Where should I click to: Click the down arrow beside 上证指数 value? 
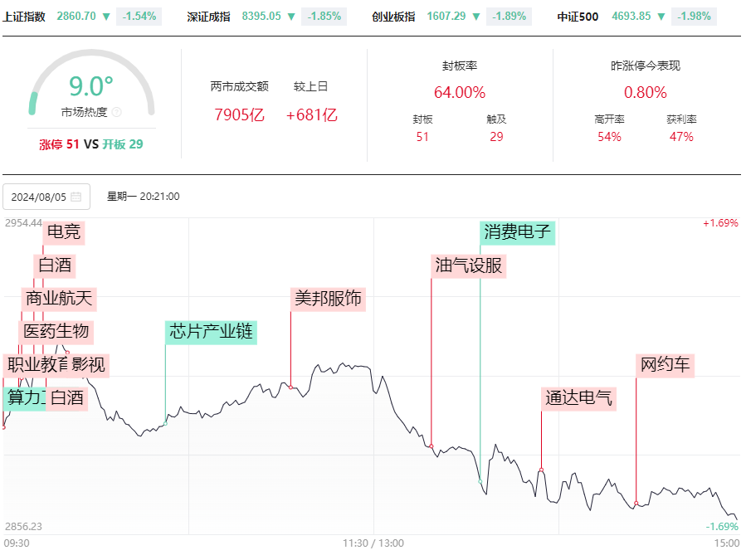coord(106,17)
